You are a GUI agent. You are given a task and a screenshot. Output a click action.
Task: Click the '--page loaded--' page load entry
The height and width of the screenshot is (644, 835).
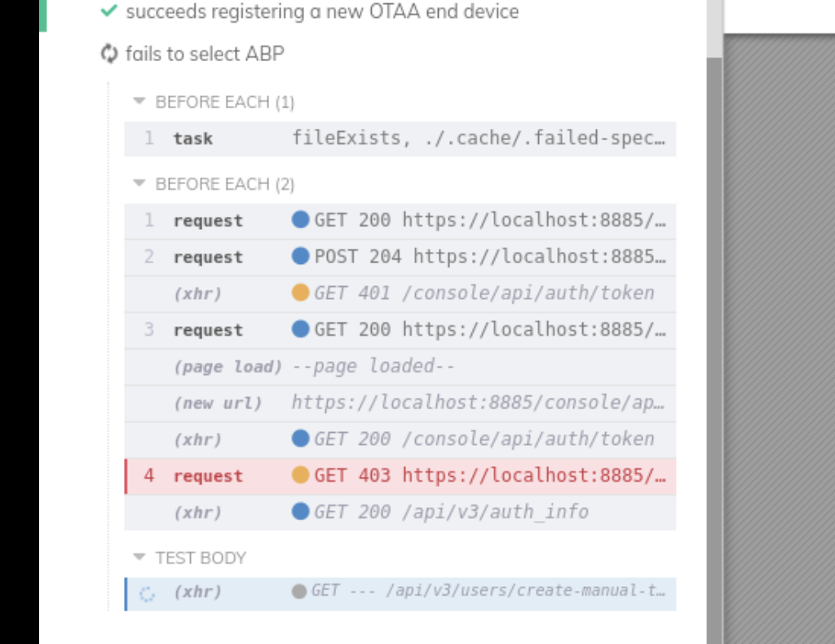[326, 366]
